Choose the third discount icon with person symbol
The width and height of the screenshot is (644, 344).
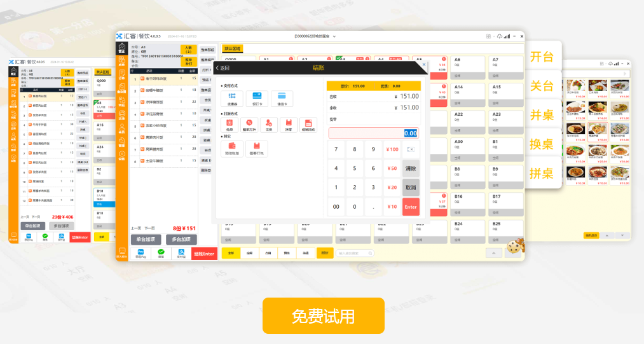(x=269, y=125)
